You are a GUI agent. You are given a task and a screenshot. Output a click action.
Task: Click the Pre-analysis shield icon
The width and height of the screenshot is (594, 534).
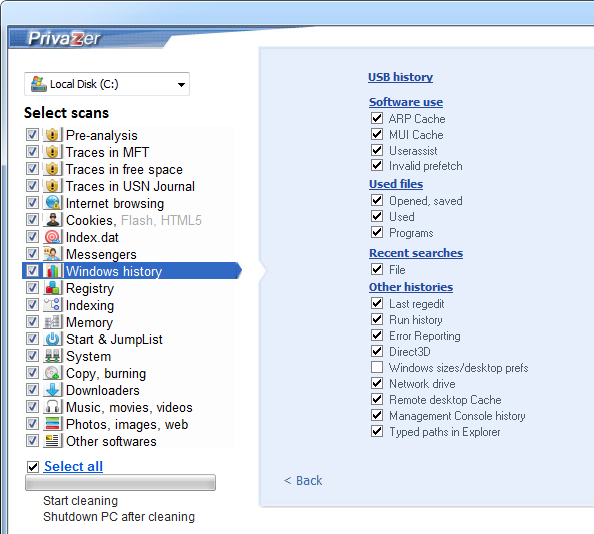pyautogui.click(x=52, y=135)
